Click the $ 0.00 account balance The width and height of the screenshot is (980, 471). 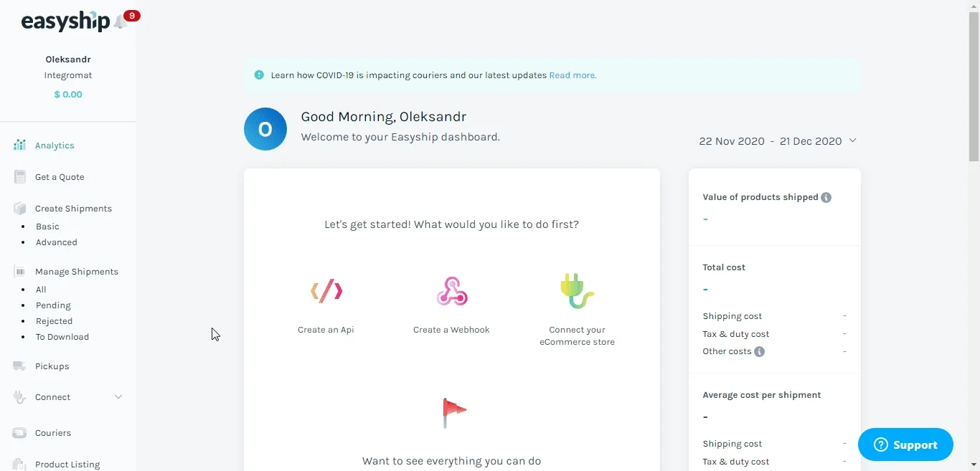point(68,95)
